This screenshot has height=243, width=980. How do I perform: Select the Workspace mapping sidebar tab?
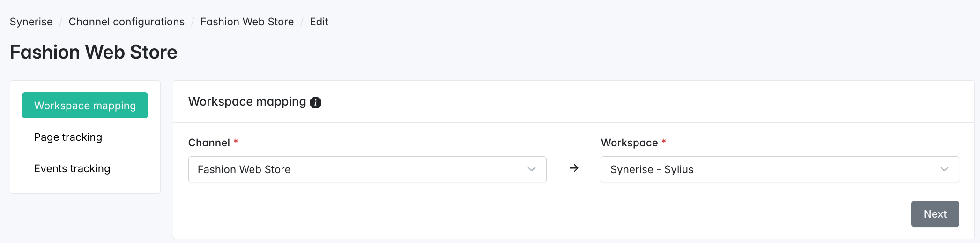point(85,106)
